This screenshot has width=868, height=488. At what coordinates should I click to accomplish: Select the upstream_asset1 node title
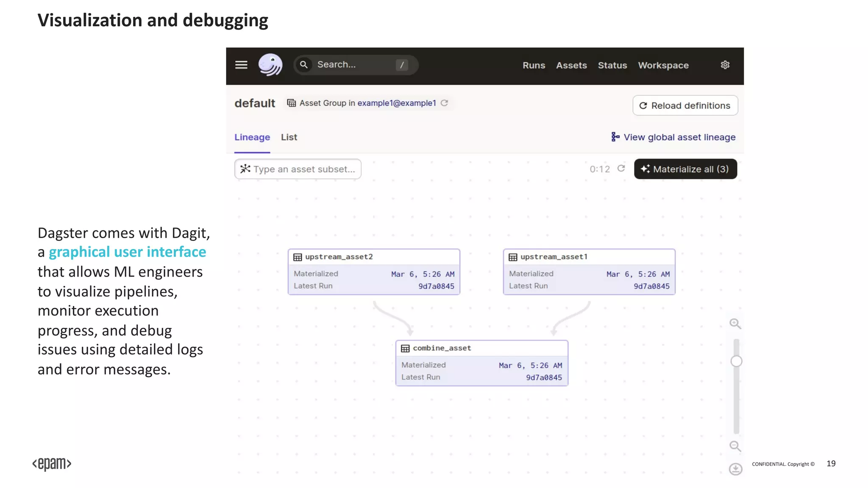click(554, 257)
